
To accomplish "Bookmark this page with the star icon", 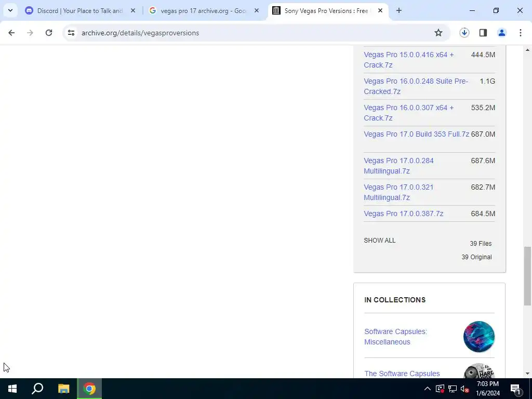I will (x=438, y=33).
